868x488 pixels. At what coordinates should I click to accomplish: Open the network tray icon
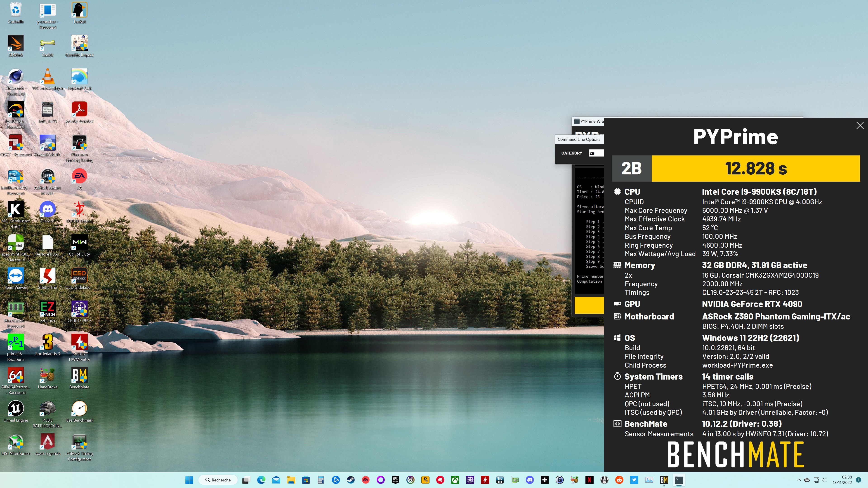[x=816, y=480]
